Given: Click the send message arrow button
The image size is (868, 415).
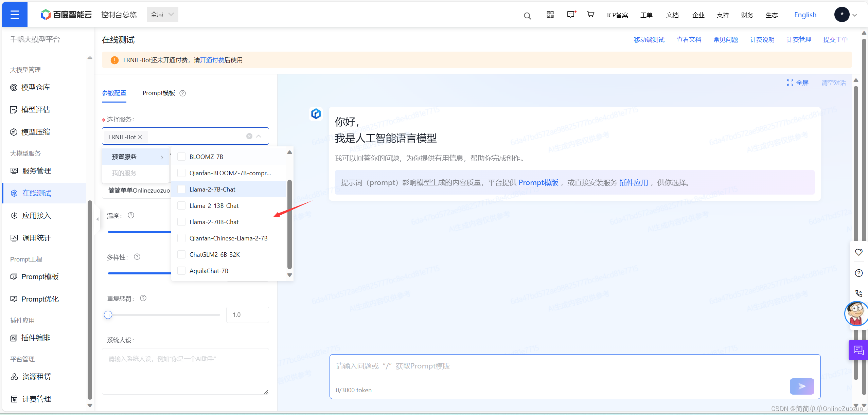Looking at the screenshot, I should coord(802,386).
